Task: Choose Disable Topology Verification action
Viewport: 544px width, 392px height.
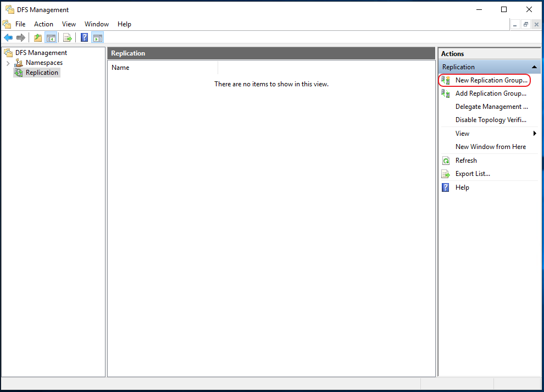Action: tap(491, 120)
